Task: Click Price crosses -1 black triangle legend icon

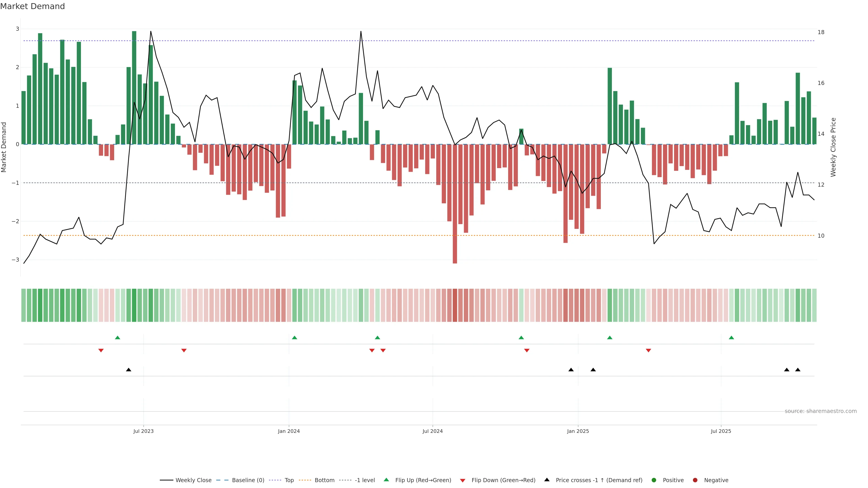Action: (547, 480)
